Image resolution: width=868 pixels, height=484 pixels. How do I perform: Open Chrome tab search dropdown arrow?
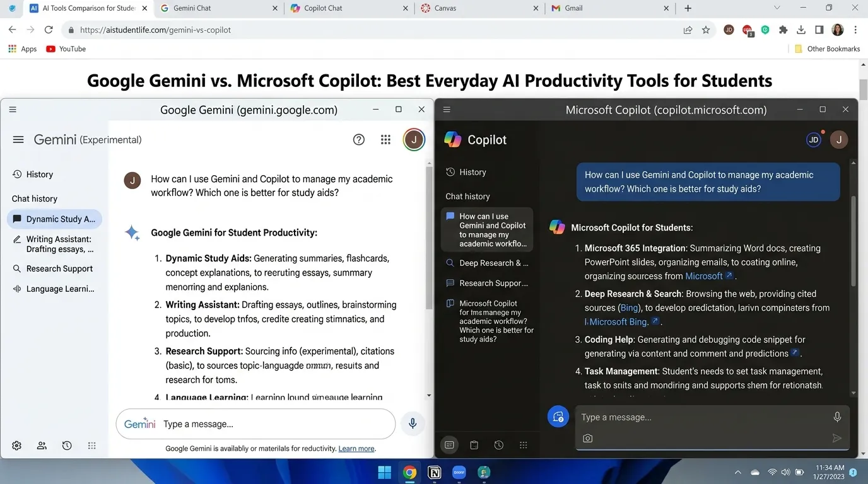777,8
